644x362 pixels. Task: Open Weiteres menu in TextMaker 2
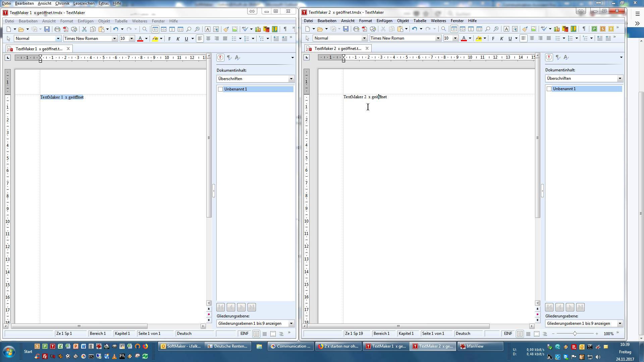[x=438, y=20]
